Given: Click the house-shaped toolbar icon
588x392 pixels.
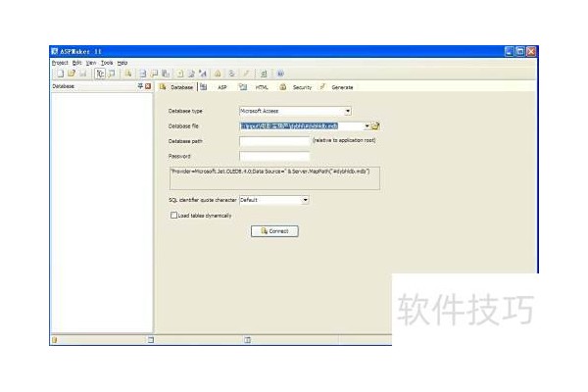Looking at the screenshot, I should [218, 73].
